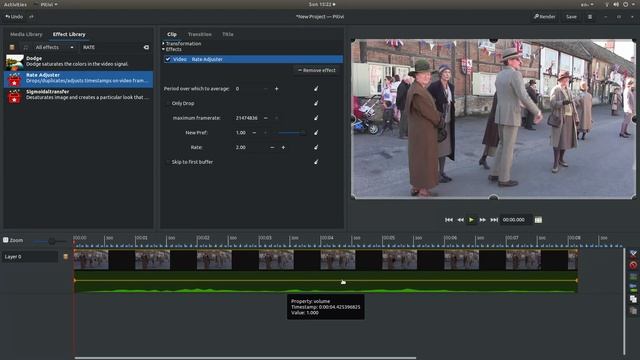Open the hamburger main menu
Screen dimensions: 640x360
tap(590, 17)
